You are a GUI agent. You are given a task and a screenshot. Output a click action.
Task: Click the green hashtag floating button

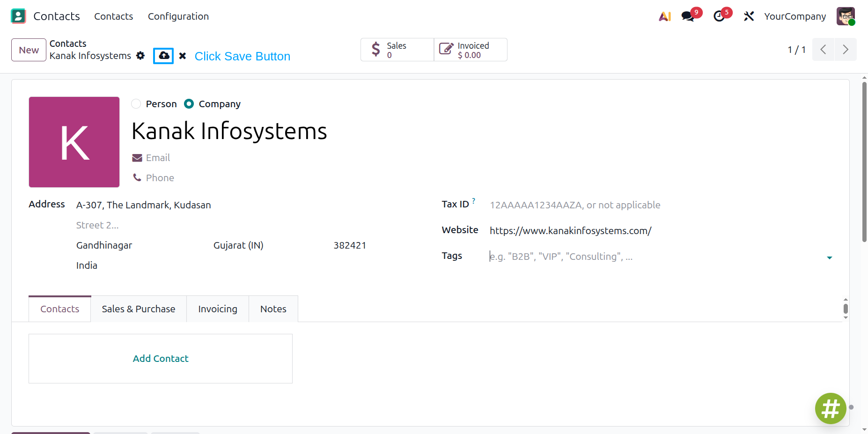pyautogui.click(x=831, y=408)
